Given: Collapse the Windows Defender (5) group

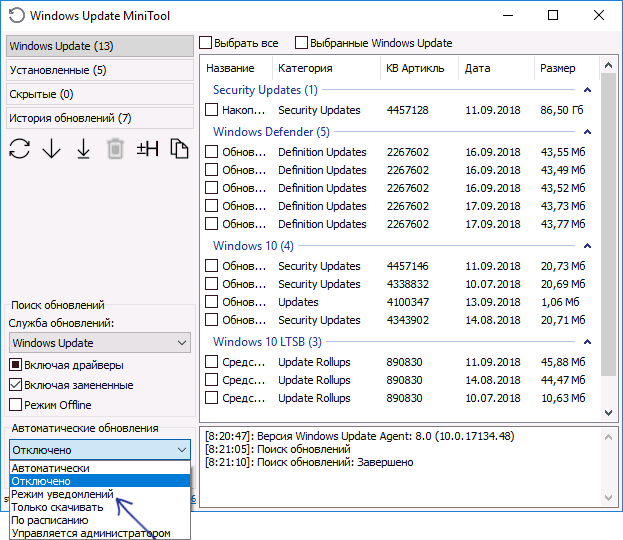Looking at the screenshot, I should (587, 132).
